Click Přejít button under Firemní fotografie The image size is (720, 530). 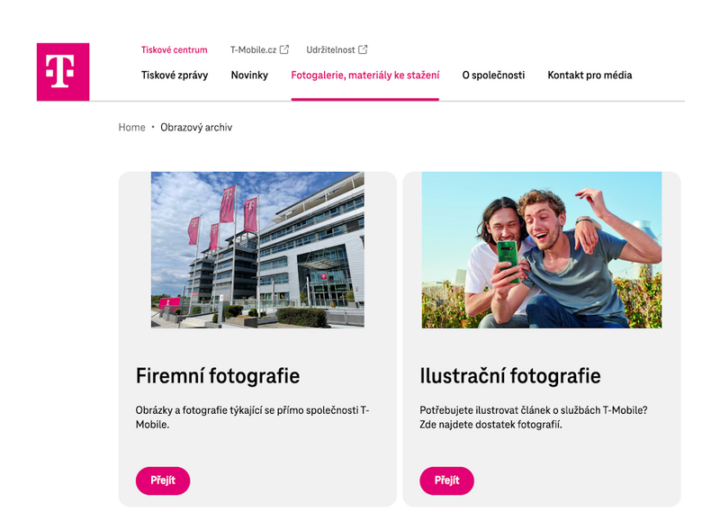(163, 480)
